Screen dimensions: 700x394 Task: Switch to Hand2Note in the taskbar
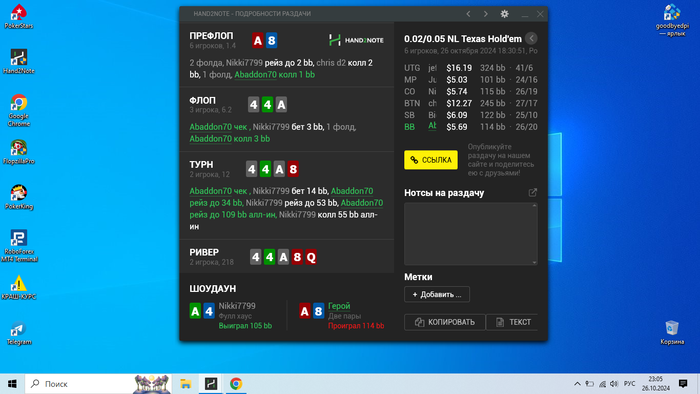click(x=211, y=384)
